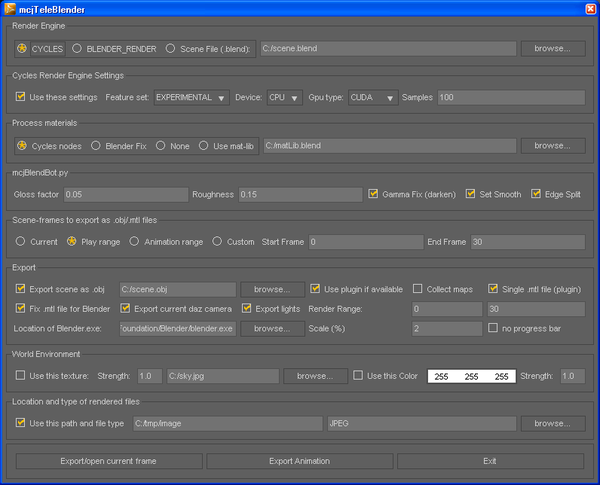This screenshot has width=600, height=485.
Task: Click the Location of Blender.exe path field
Action: tap(178, 329)
